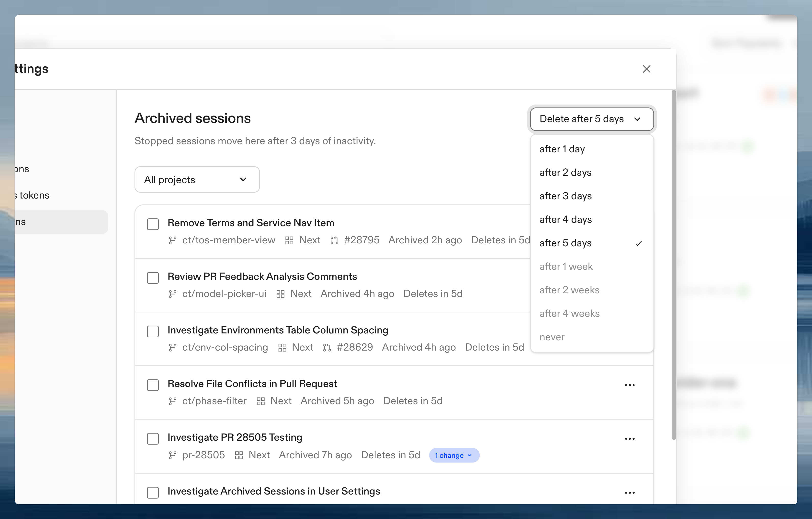
Task: Open Resolve File Conflicts in Pull Request
Action: 252,384
